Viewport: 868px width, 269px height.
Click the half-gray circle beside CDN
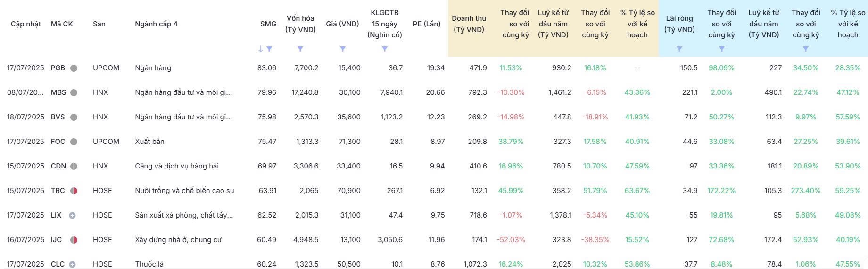pos(74,166)
